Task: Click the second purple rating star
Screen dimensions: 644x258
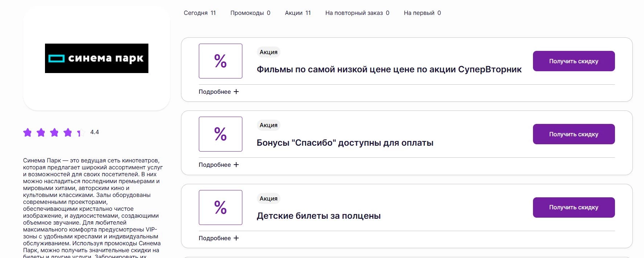Action: pyautogui.click(x=41, y=132)
